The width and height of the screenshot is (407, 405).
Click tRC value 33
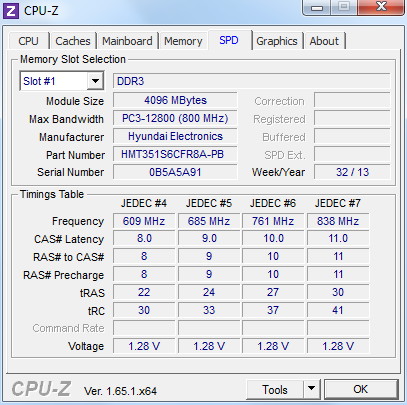pyautogui.click(x=209, y=310)
